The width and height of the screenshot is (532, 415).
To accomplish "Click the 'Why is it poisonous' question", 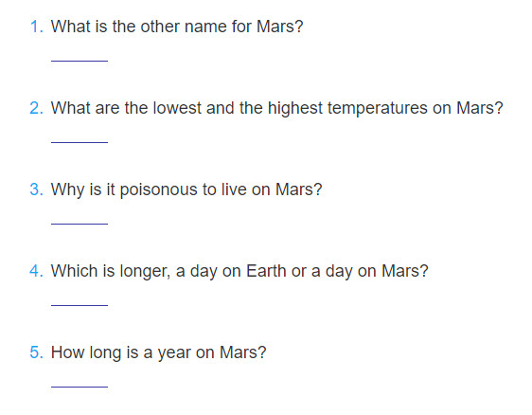I will click(x=186, y=190).
